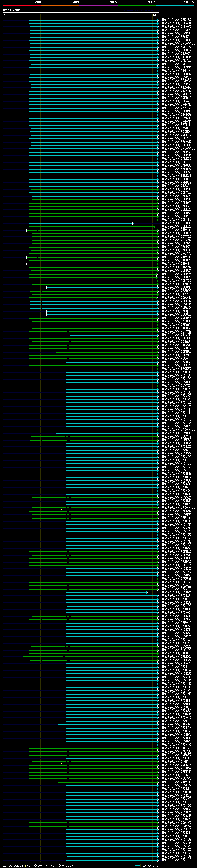Click the red ~20% identity legend segment
Viewport: 197px width, 868px height.
click(22, 6)
